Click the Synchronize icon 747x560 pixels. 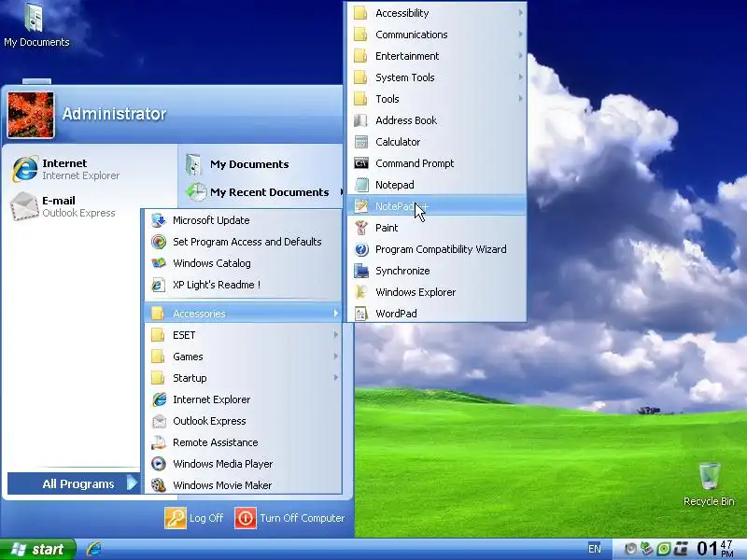(361, 271)
